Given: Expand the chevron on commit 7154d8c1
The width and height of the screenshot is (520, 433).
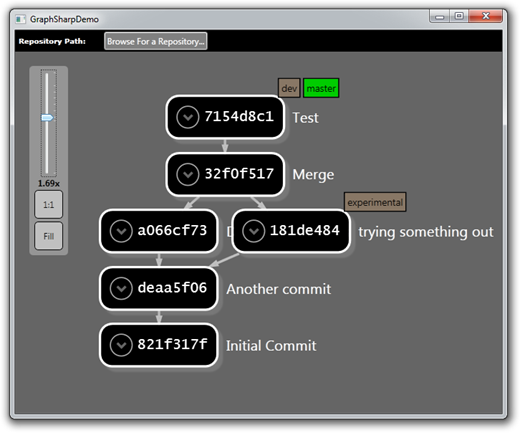Looking at the screenshot, I should click(188, 117).
